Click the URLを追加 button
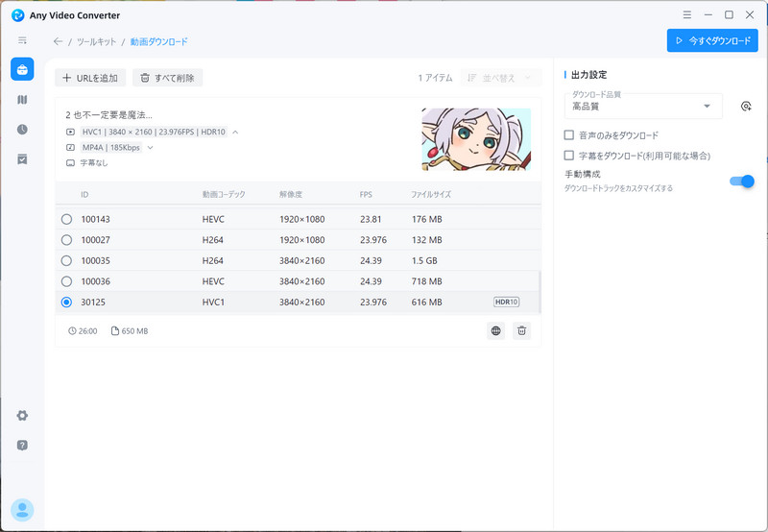The width and height of the screenshot is (768, 532). (x=90, y=78)
